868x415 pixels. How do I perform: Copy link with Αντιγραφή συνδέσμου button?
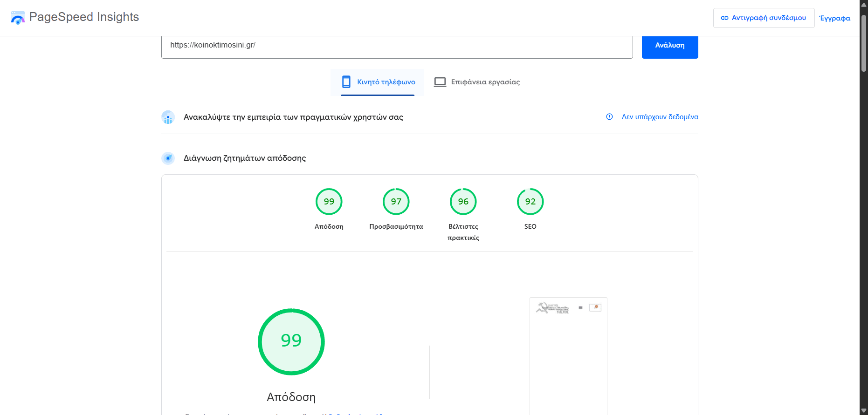(763, 18)
